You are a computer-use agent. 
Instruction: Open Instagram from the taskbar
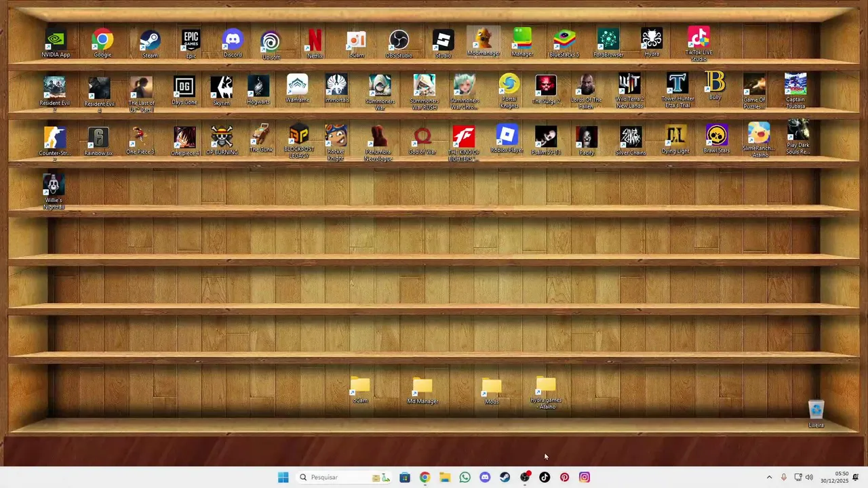(585, 477)
